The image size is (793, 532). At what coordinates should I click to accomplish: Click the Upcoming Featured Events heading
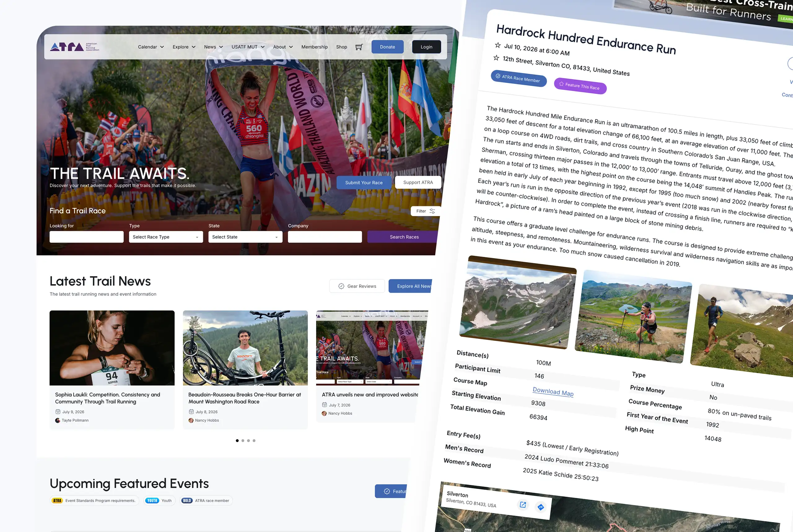(129, 483)
